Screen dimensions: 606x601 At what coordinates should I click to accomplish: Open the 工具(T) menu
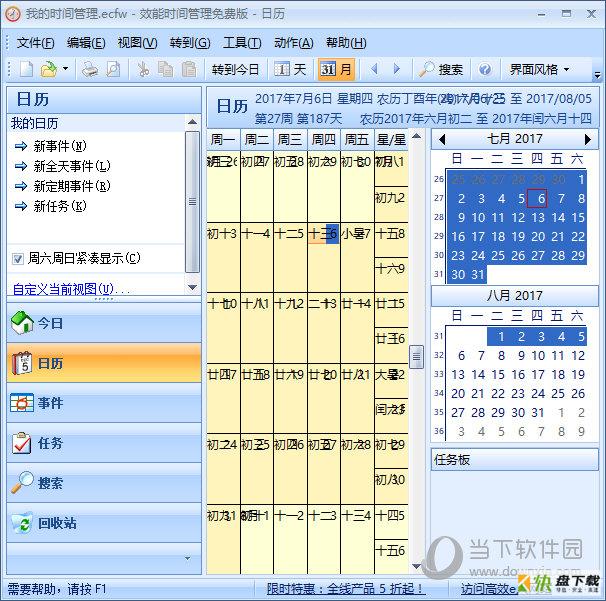(242, 43)
